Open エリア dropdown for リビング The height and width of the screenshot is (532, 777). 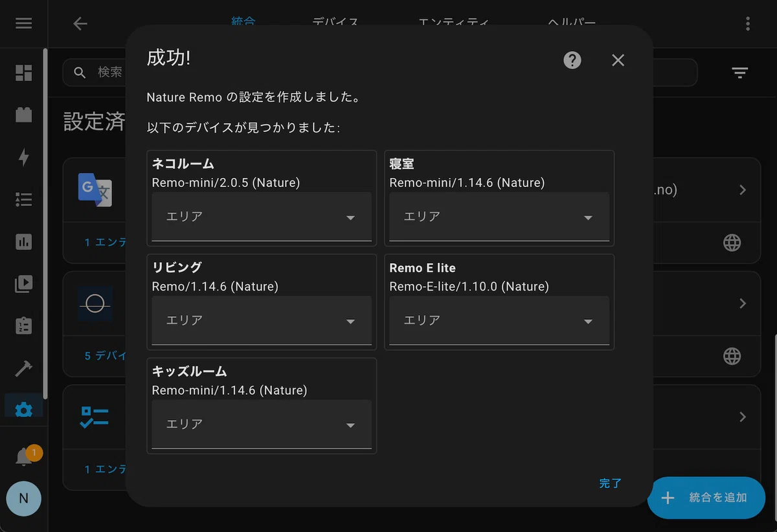tap(262, 320)
